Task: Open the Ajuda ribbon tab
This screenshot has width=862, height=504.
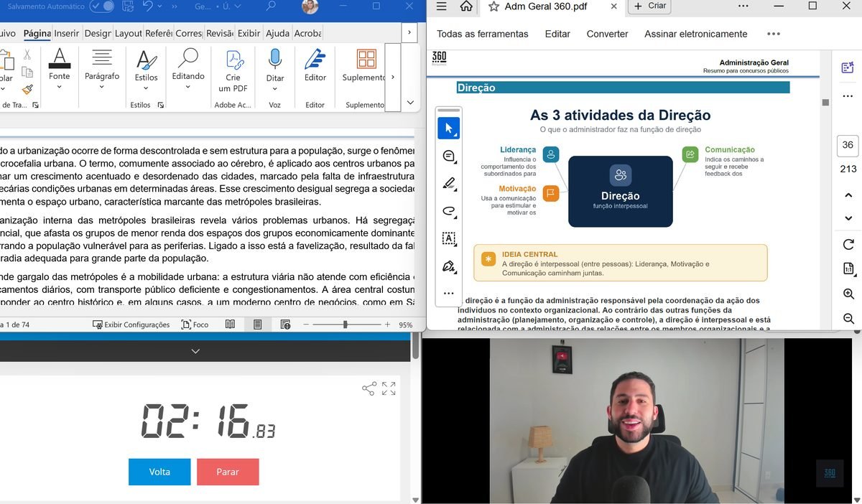Action: click(x=278, y=33)
